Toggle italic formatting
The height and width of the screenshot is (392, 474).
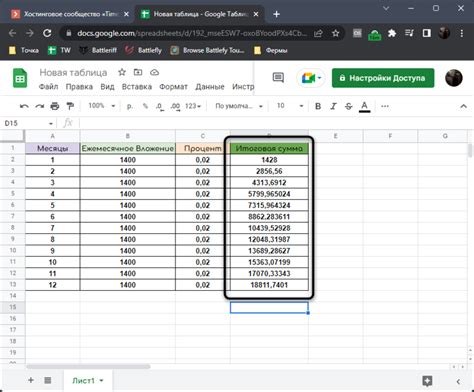pos(333,106)
